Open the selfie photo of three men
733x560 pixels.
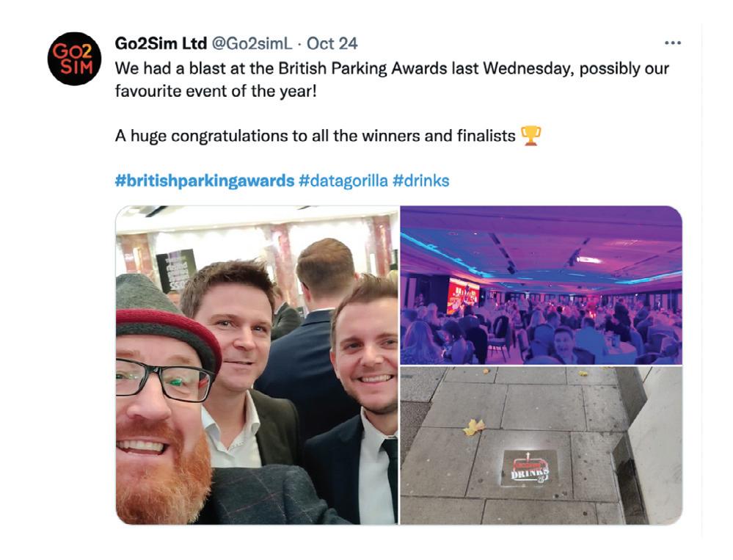[257, 365]
